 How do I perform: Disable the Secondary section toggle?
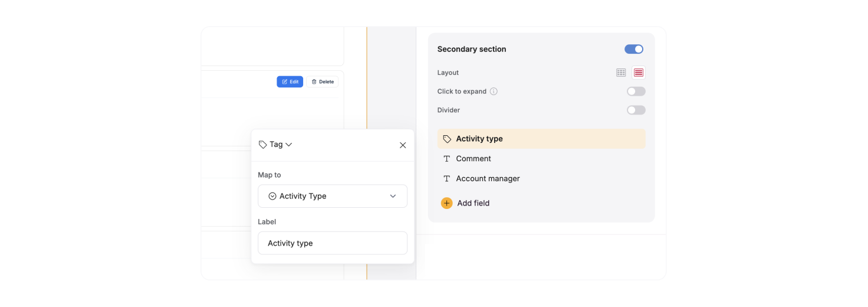click(x=634, y=49)
